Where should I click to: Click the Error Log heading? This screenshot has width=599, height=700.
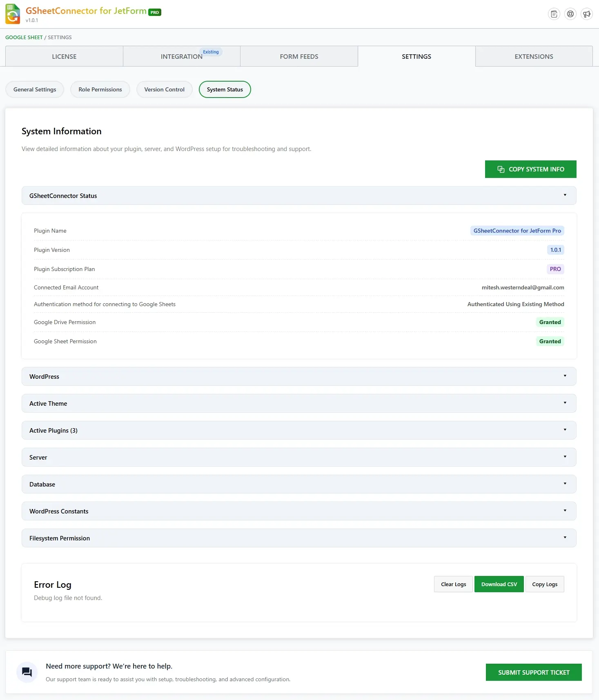point(53,584)
